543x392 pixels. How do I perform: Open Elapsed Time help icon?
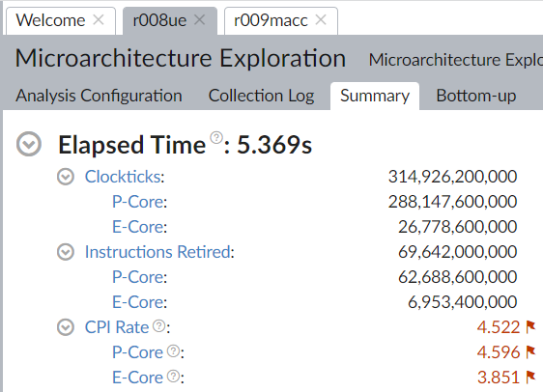(216, 137)
